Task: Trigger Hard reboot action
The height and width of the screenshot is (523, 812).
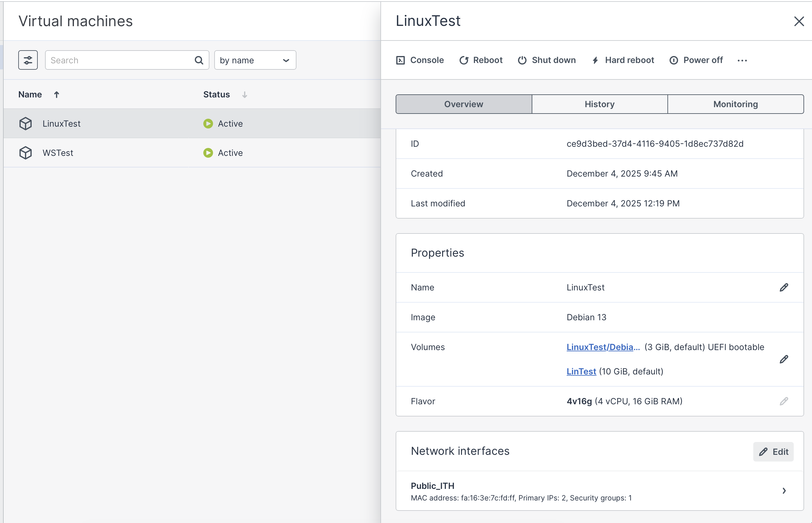Action: click(x=623, y=60)
